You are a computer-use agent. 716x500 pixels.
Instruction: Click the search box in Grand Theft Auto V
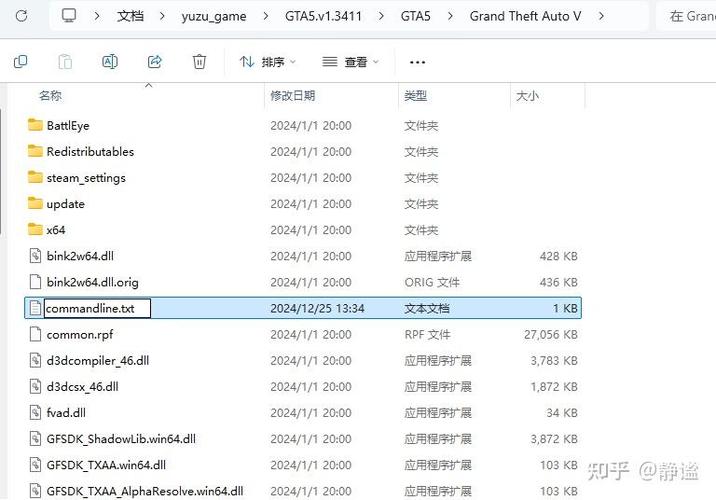pyautogui.click(x=686, y=16)
